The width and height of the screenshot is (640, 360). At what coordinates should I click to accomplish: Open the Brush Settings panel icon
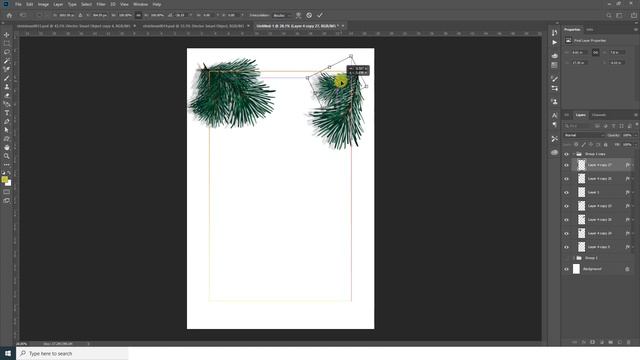[x=554, y=78]
